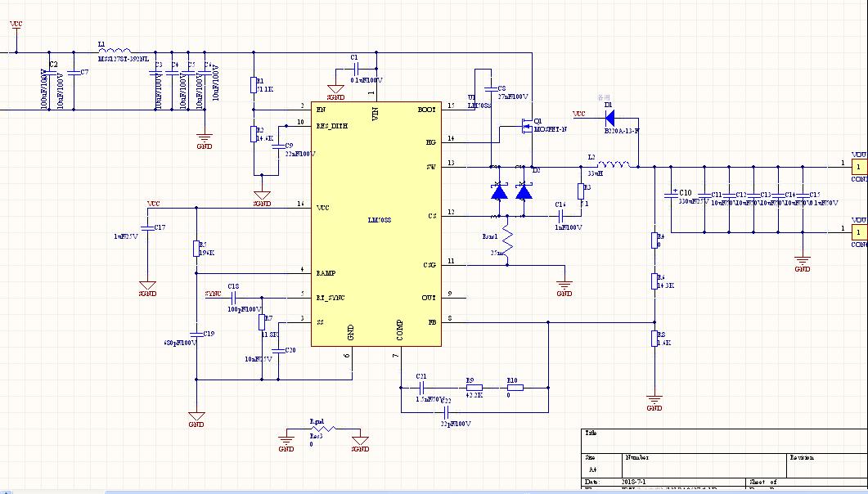Select the Rgnd resistor between GND and SGND
Viewport: 868px width, 494px height.
click(322, 429)
